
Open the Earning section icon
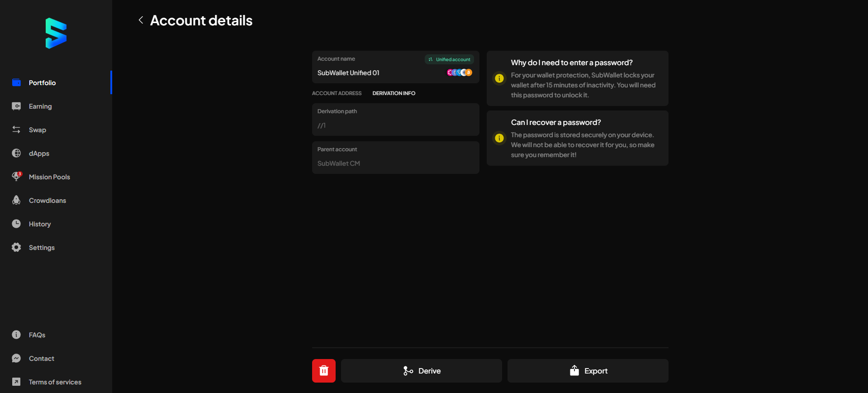16,106
